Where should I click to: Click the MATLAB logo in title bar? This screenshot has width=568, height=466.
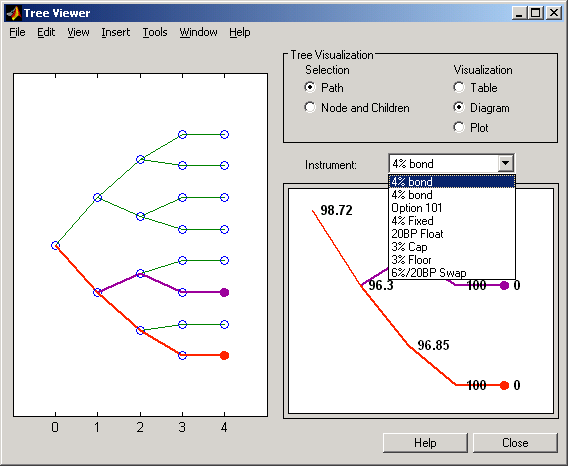click(13, 13)
